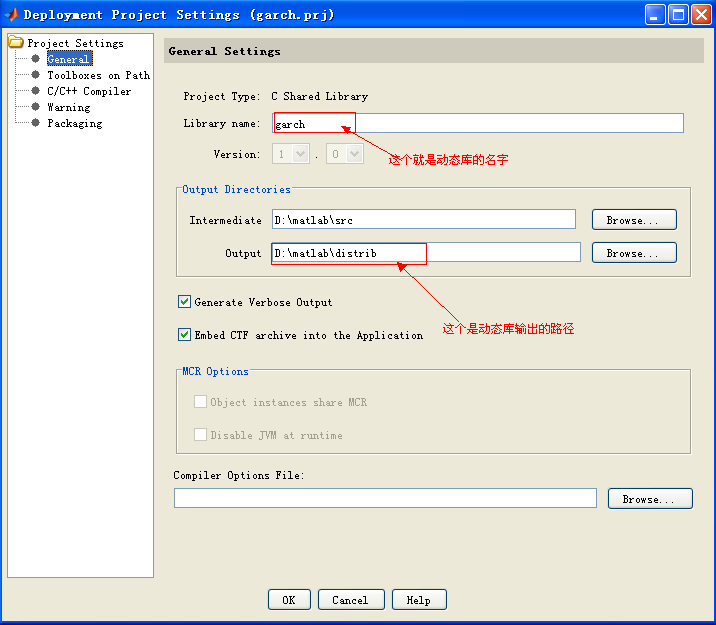Click the Project Settings folder icon
716x625 pixels.
coord(16,43)
